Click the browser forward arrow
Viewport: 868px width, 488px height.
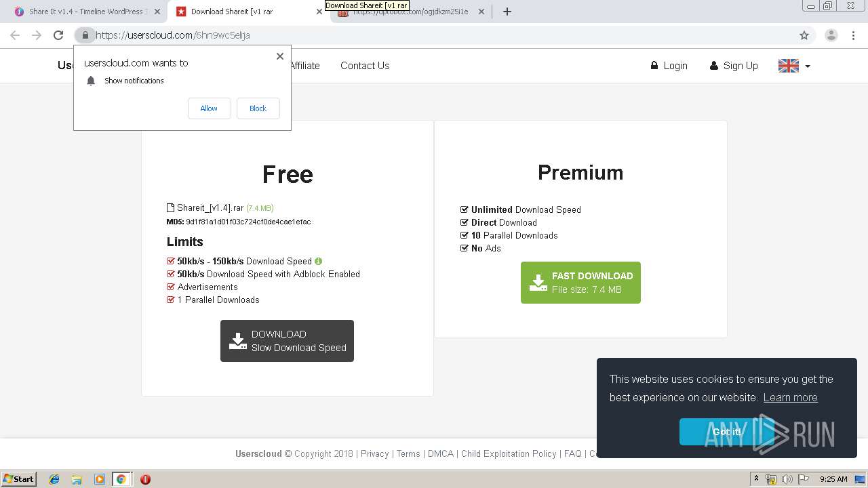[37, 35]
